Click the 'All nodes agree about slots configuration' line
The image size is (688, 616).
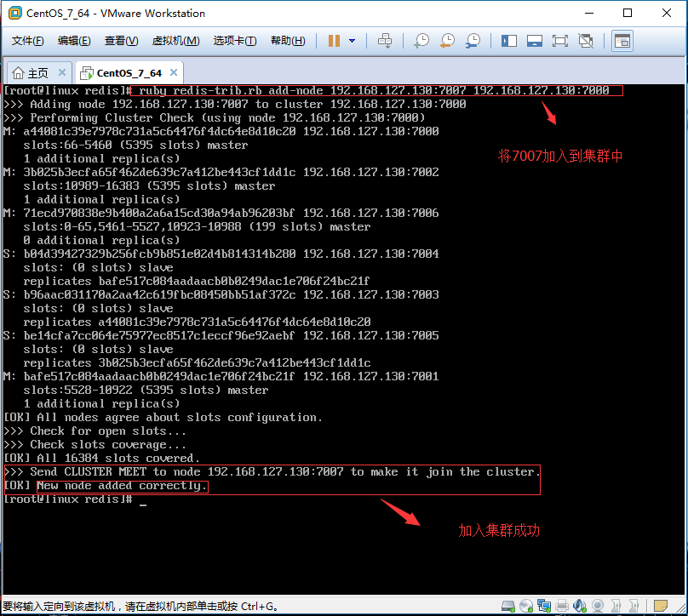163,418
